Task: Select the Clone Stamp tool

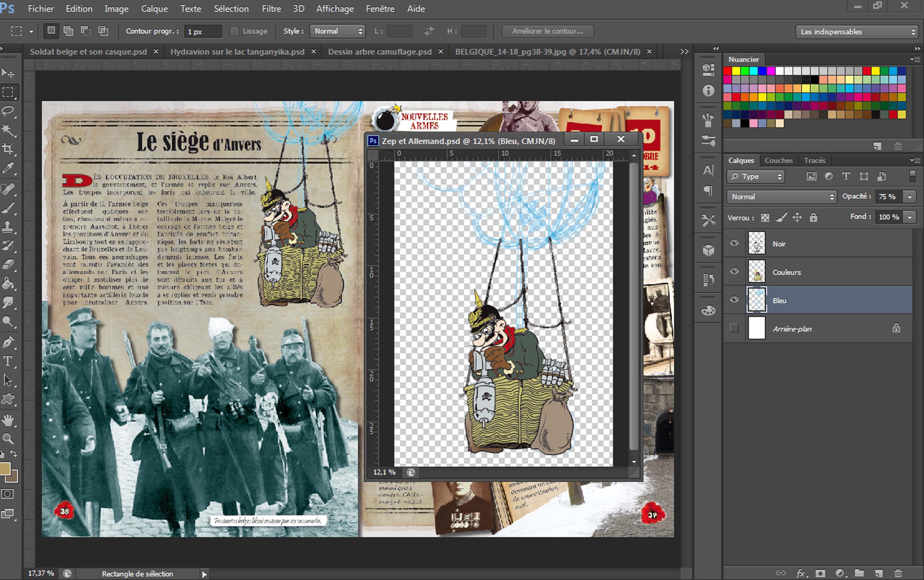Action: (x=8, y=226)
